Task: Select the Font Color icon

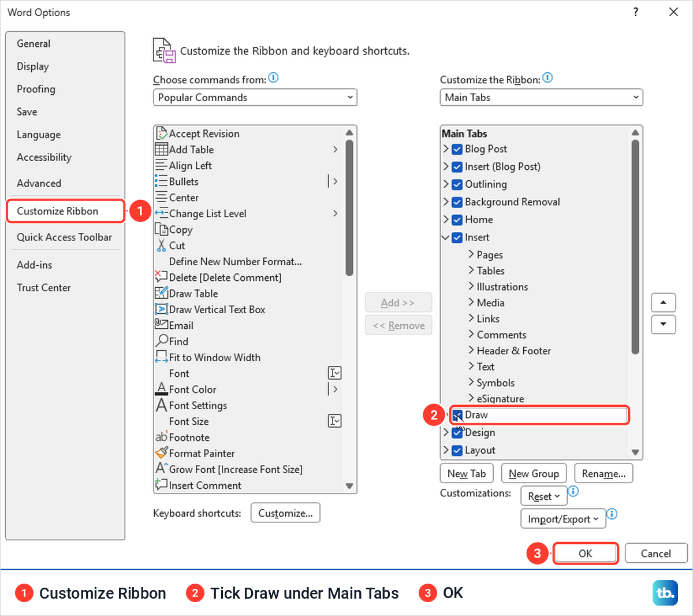Action: click(161, 389)
